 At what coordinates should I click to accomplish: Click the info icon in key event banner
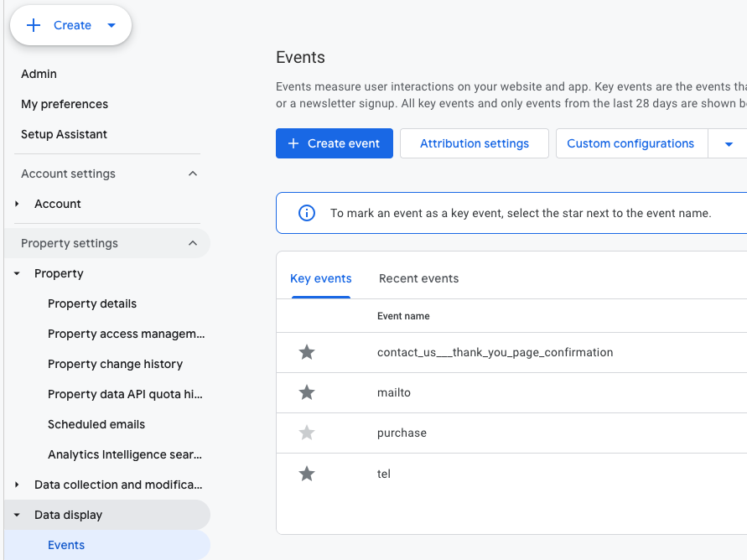pos(307,213)
